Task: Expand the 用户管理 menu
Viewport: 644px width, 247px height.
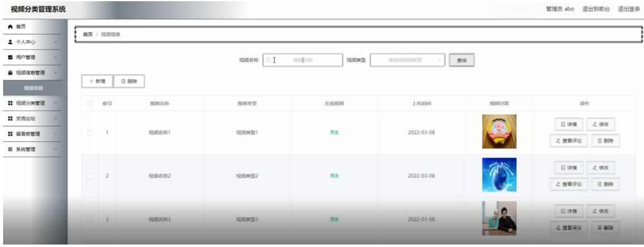Action: click(x=32, y=57)
